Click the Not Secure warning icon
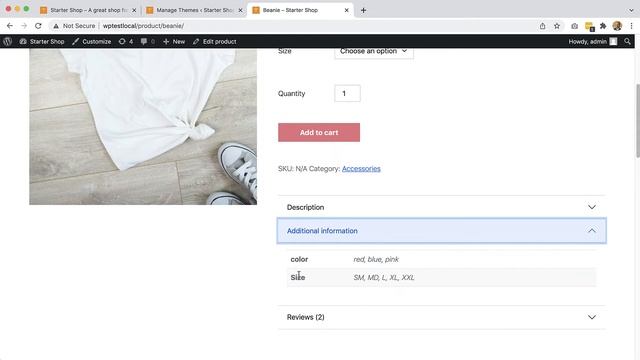The width and height of the screenshot is (640, 360). (56, 26)
